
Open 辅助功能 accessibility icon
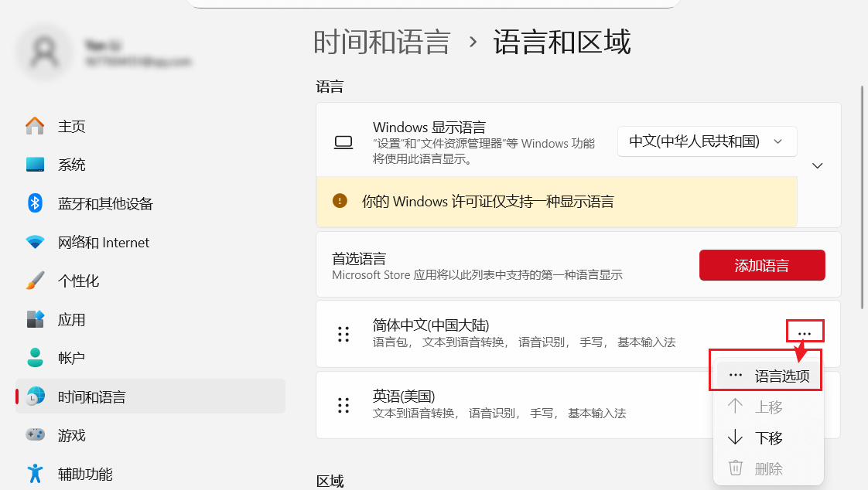coord(35,474)
